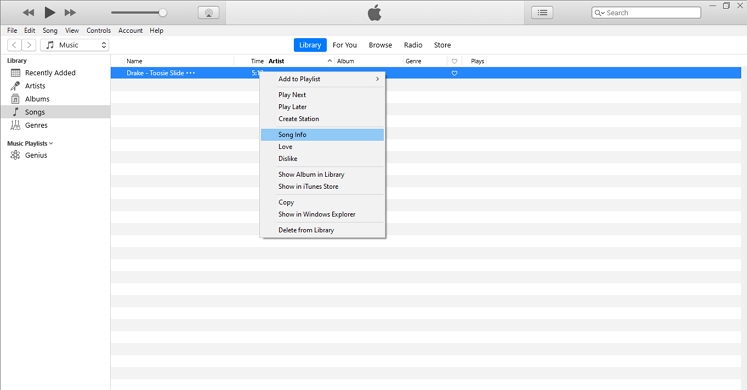
Task: Toggle sort on Artist column header
Action: [x=300, y=61]
